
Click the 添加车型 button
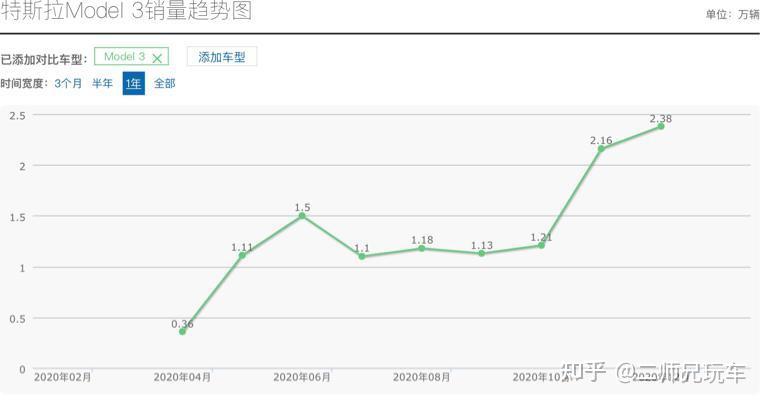coord(222,57)
